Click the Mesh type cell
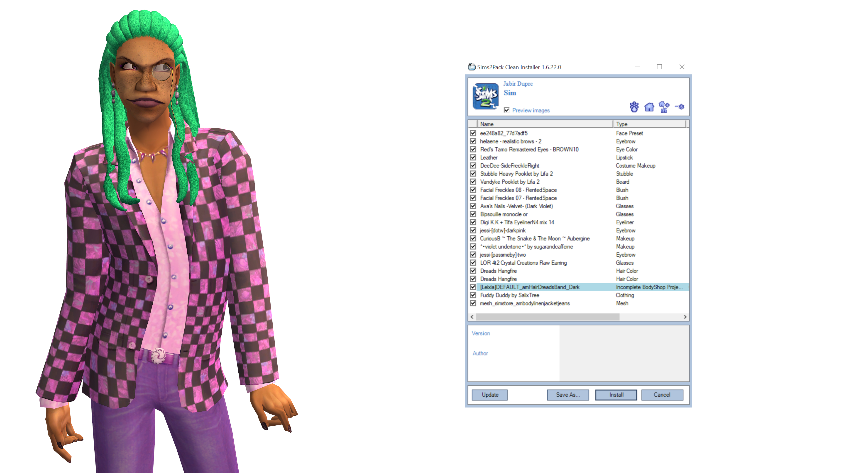Image resolution: width=868 pixels, height=473 pixels. 622,303
